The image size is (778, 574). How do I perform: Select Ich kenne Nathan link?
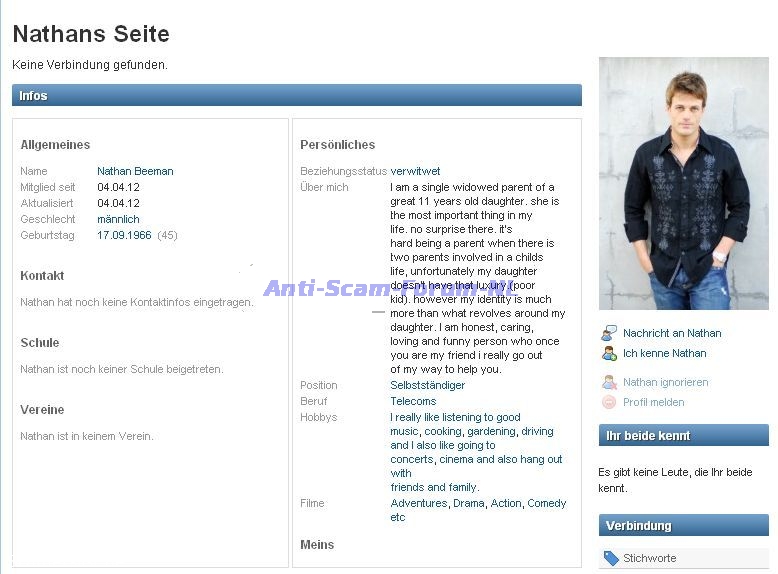[664, 353]
